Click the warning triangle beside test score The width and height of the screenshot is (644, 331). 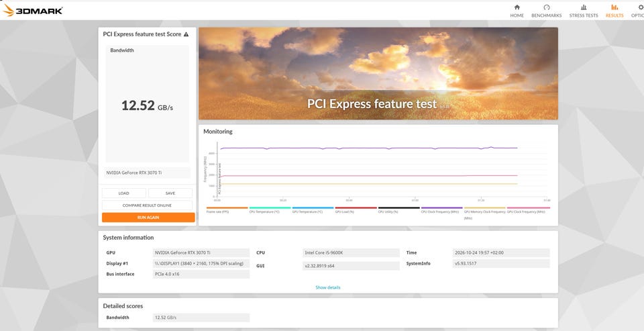pos(186,34)
